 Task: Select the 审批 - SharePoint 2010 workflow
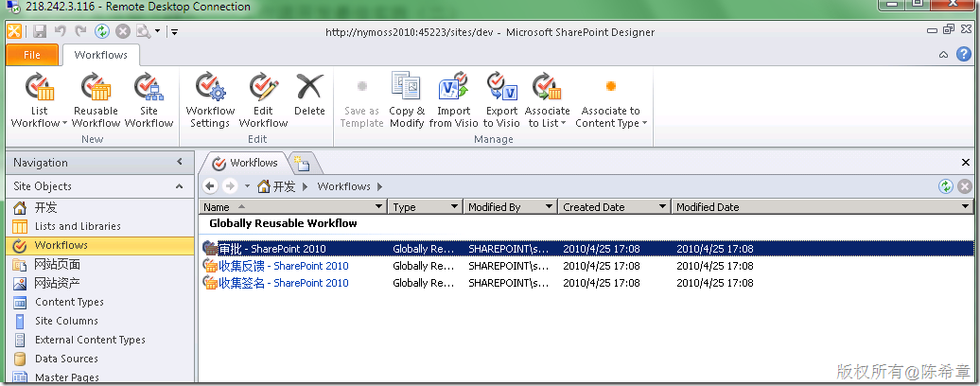(586, 249)
